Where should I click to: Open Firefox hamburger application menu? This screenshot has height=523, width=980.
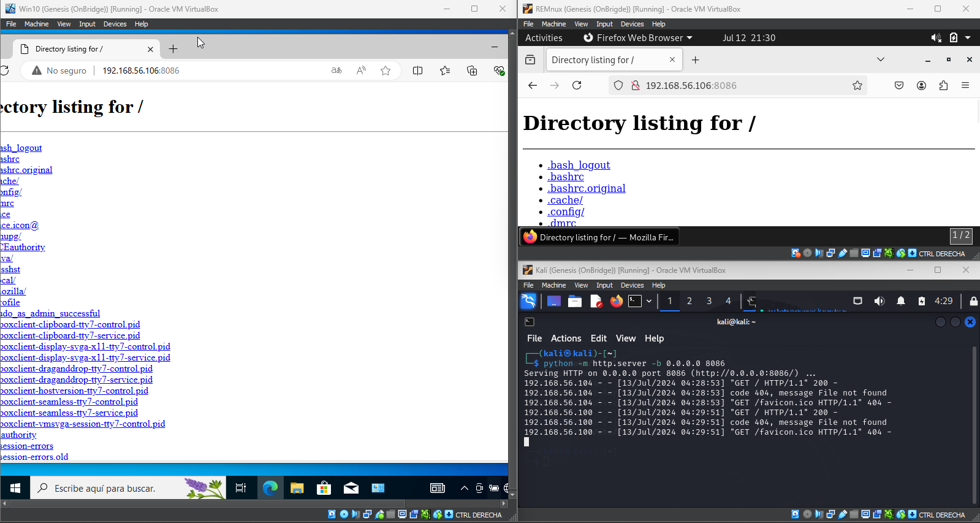coord(965,85)
